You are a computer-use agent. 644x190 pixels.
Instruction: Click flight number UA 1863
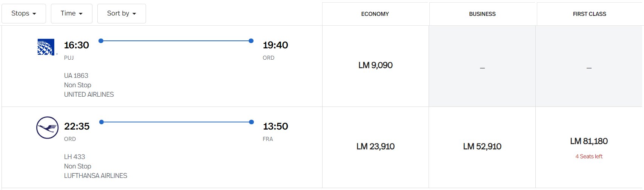click(x=76, y=76)
